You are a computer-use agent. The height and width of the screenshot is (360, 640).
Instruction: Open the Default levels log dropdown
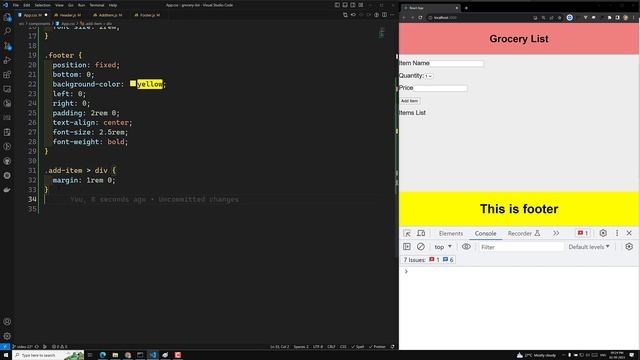(589, 247)
